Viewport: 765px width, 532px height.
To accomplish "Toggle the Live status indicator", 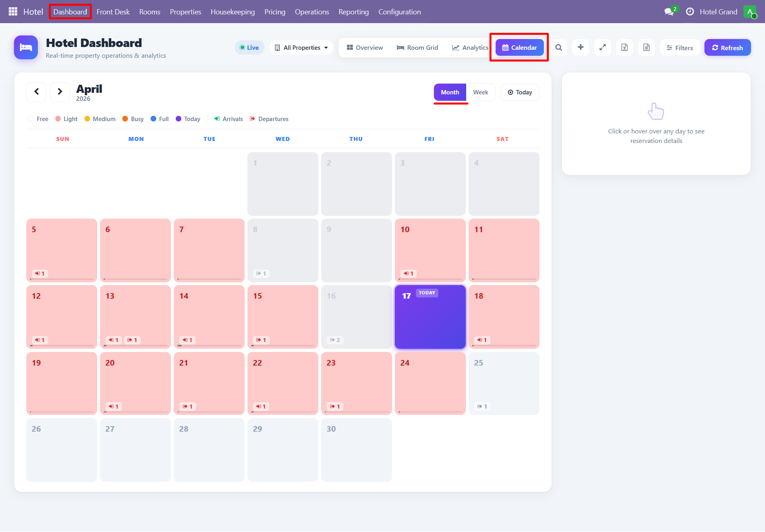I will (x=249, y=47).
